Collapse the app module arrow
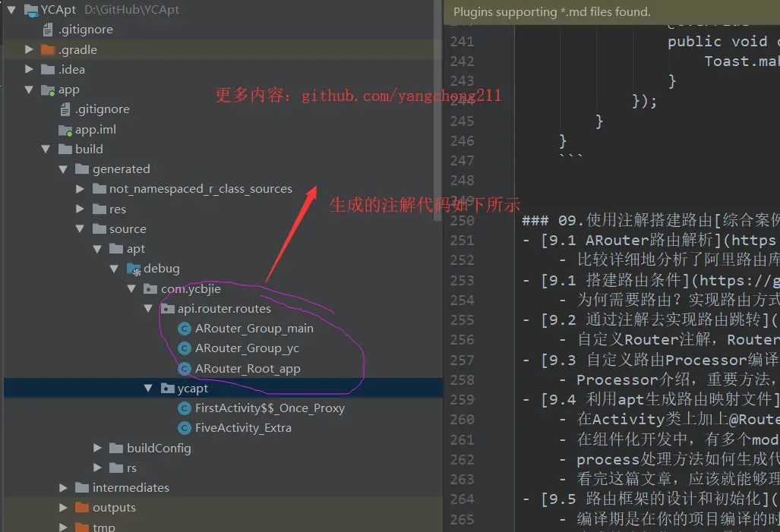This screenshot has width=780, height=532. 29,90
